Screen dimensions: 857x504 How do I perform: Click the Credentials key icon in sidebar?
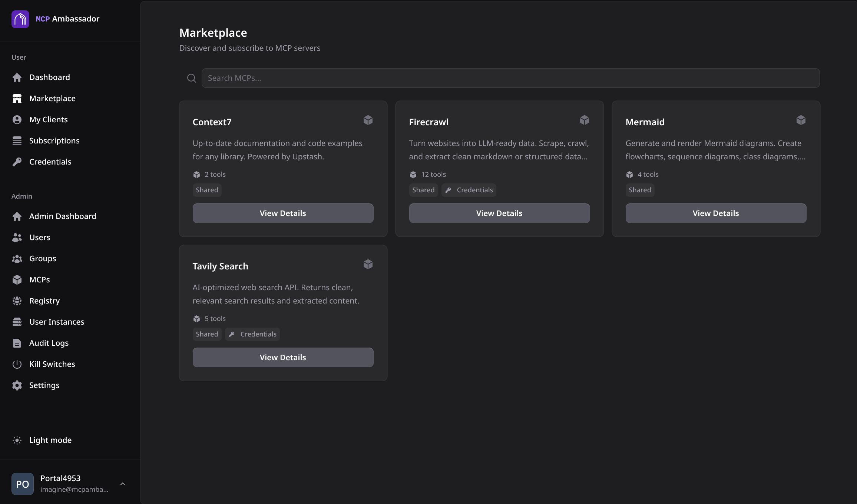point(17,162)
